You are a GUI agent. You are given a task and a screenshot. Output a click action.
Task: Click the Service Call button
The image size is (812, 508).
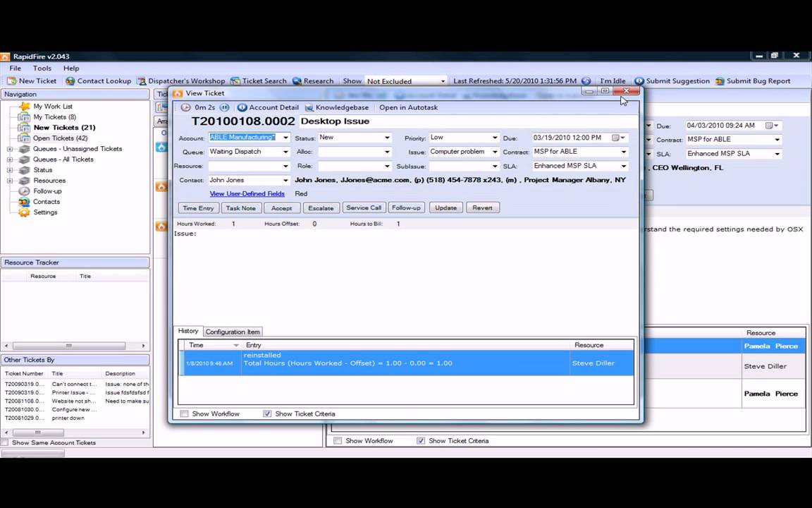pyautogui.click(x=364, y=207)
